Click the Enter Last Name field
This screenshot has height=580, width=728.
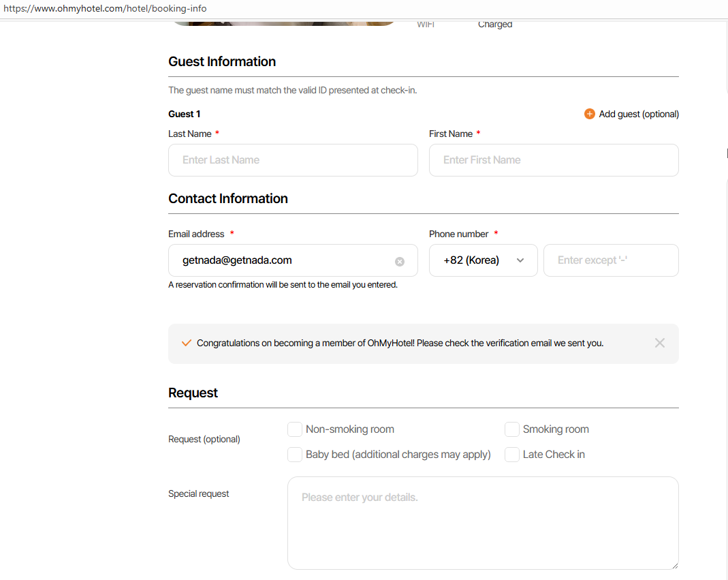click(293, 160)
